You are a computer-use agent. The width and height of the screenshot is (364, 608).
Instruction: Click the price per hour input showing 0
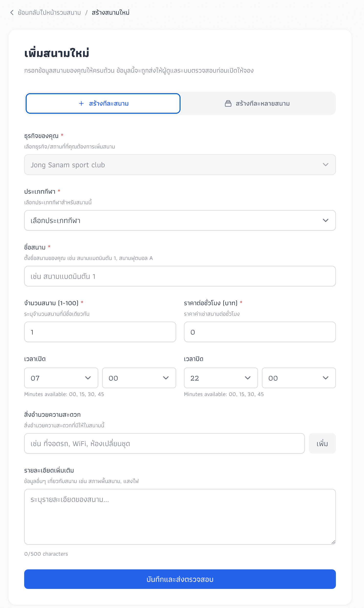259,332
